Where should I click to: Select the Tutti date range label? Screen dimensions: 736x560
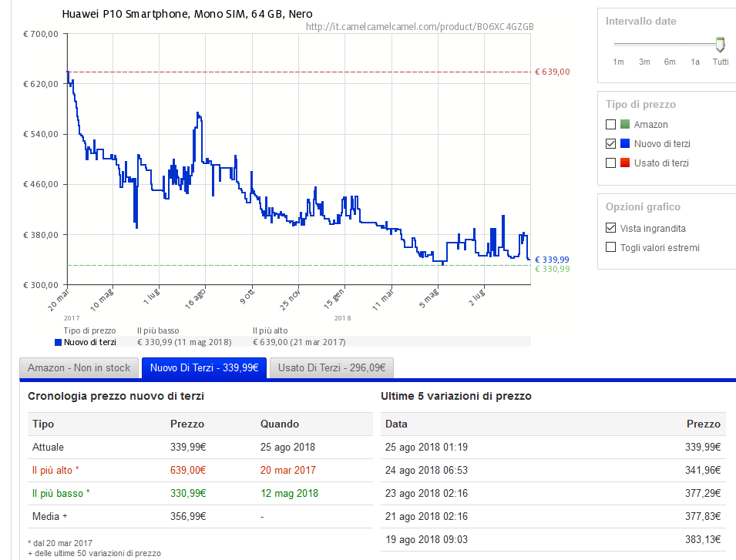720,62
